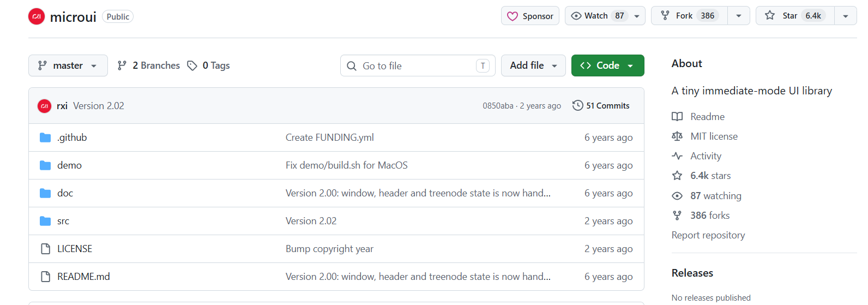Click the doc folder icon
The height and width of the screenshot is (305, 868).
(x=45, y=193)
